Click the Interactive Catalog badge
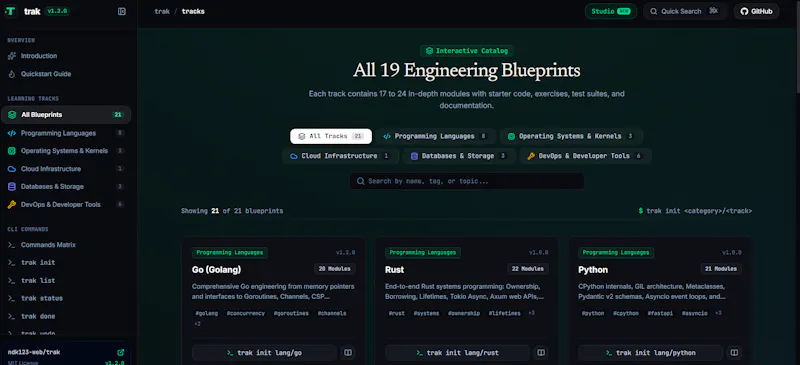Viewport: 800px width, 365px height. coord(467,51)
